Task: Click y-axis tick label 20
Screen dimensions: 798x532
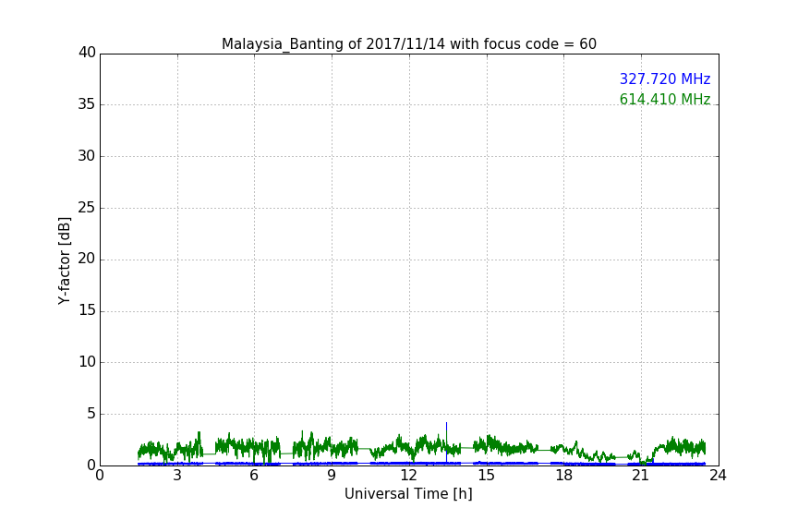Action: pos(87,259)
